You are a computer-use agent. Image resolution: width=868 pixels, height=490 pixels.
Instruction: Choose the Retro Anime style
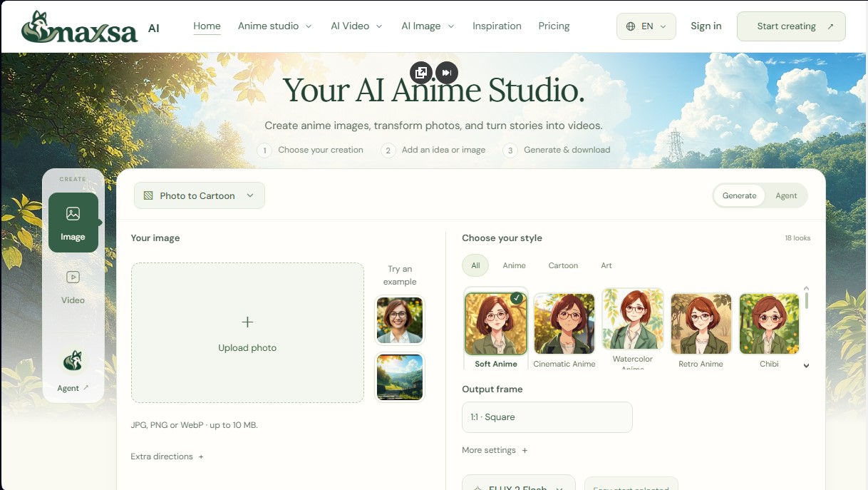pyautogui.click(x=701, y=330)
